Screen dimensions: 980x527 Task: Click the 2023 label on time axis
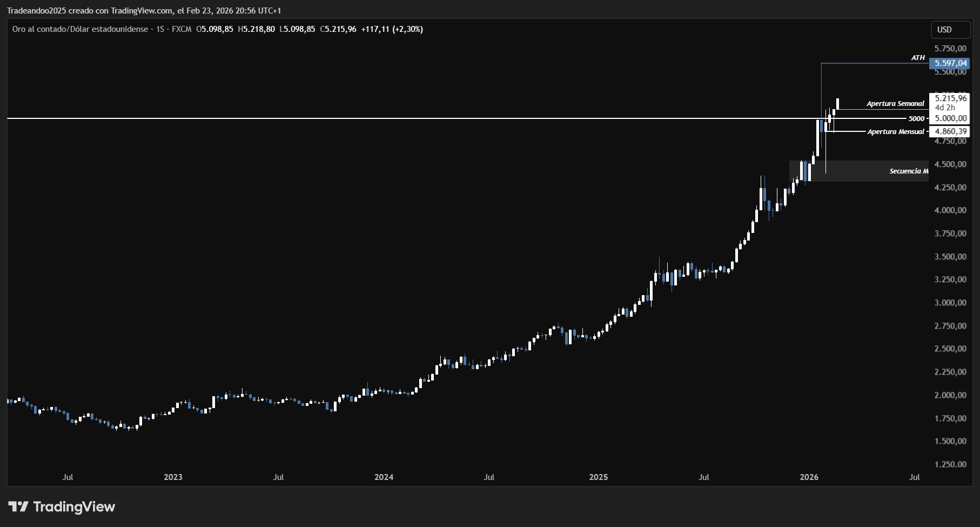[x=173, y=477]
